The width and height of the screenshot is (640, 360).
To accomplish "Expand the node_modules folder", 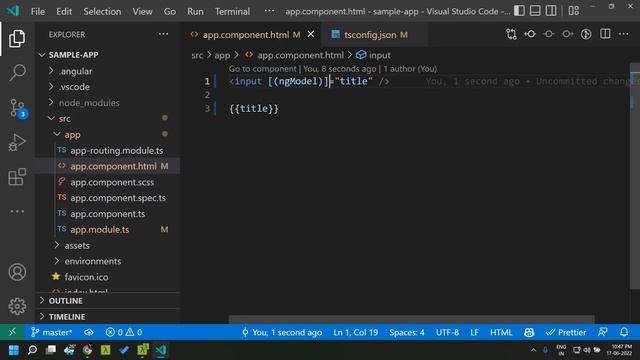I will pyautogui.click(x=108, y=102).
